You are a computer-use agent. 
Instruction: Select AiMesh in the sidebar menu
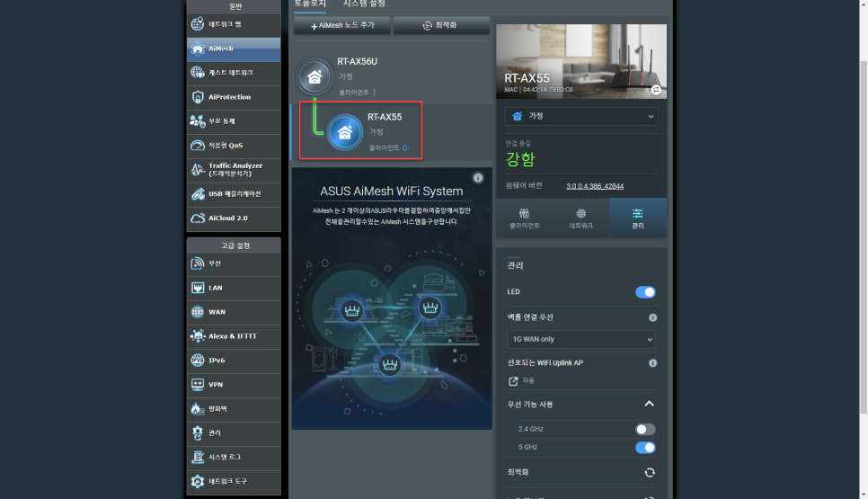pyautogui.click(x=234, y=49)
